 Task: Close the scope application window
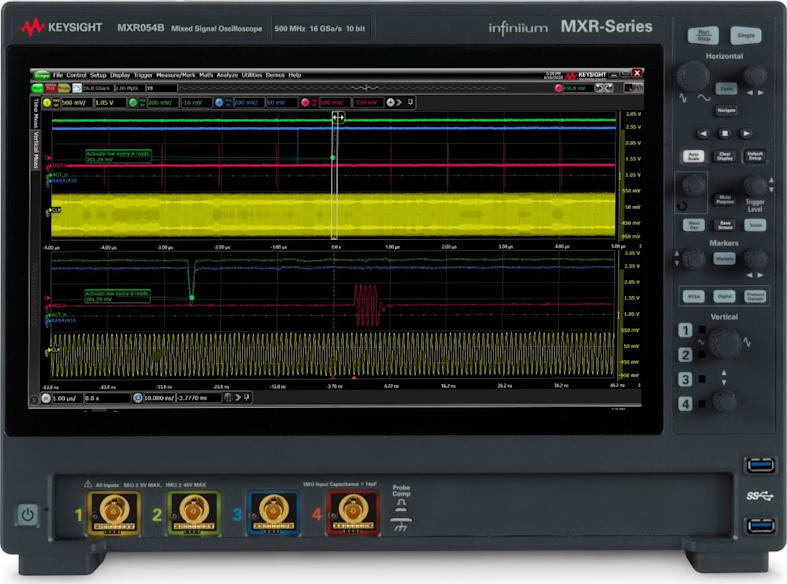[x=637, y=73]
